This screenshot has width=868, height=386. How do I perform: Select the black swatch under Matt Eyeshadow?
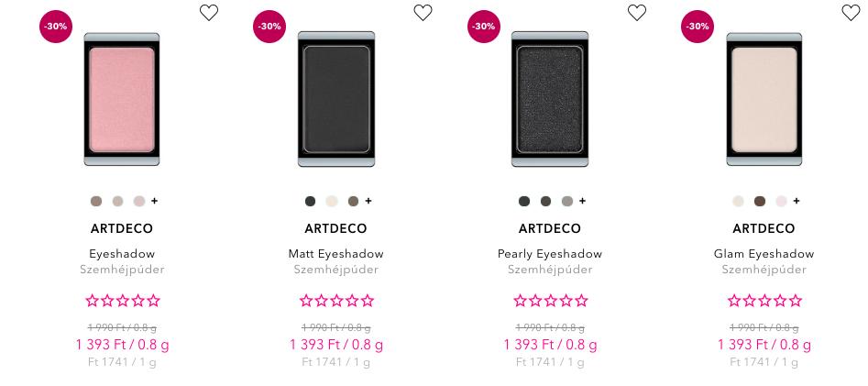coord(310,201)
